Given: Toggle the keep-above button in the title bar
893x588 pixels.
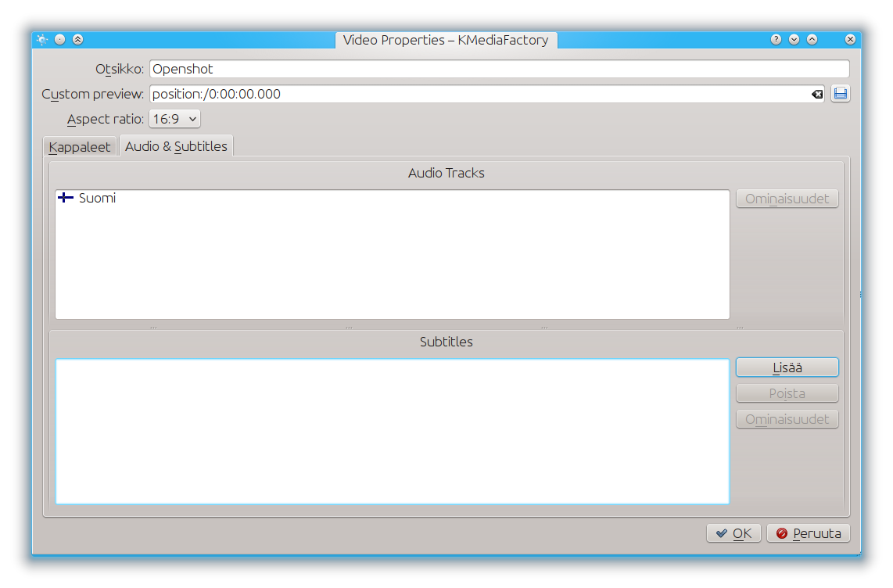Looking at the screenshot, I should click(x=78, y=39).
